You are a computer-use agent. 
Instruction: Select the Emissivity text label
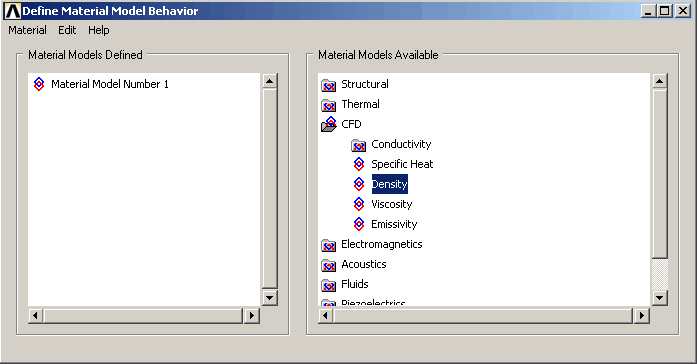click(394, 224)
